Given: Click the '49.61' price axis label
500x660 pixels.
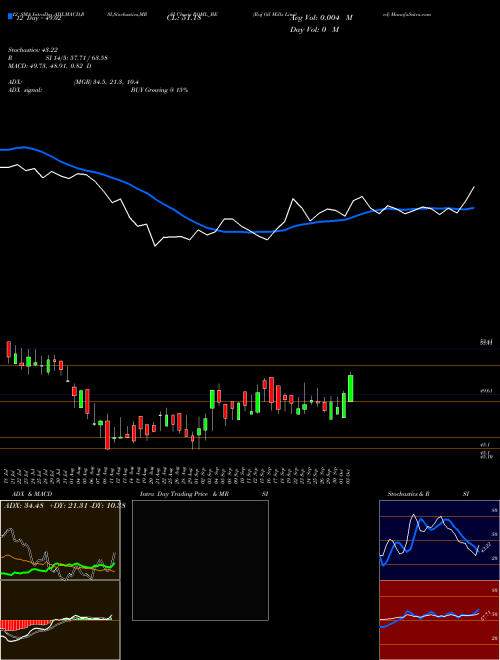Looking at the screenshot, I should coord(486,391).
